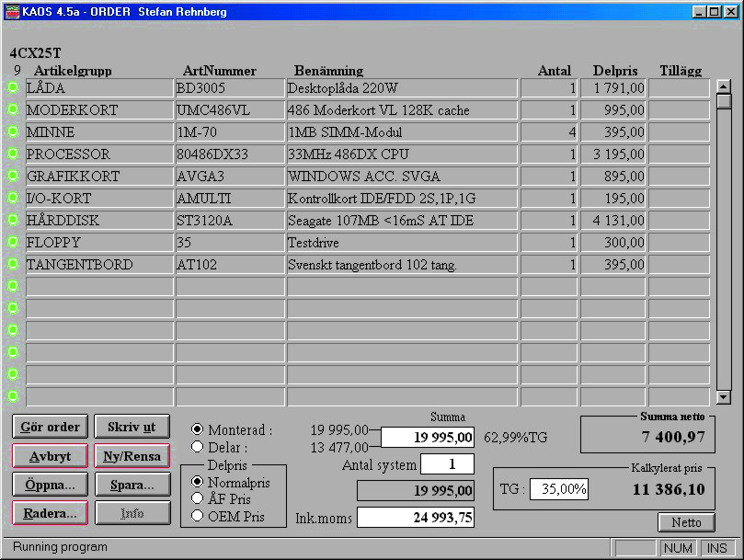
Task: Click the green light next to TANGENTBORD
Action: [13, 264]
